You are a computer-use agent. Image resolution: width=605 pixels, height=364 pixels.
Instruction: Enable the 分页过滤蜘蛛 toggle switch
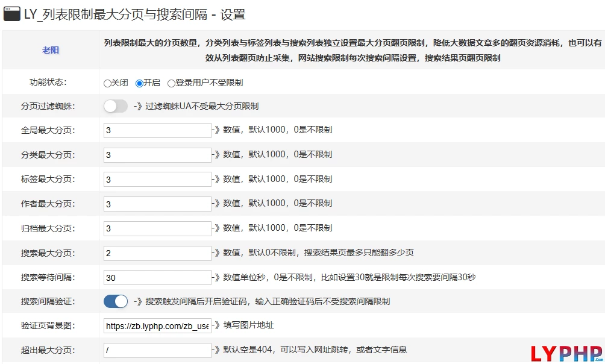(116, 106)
